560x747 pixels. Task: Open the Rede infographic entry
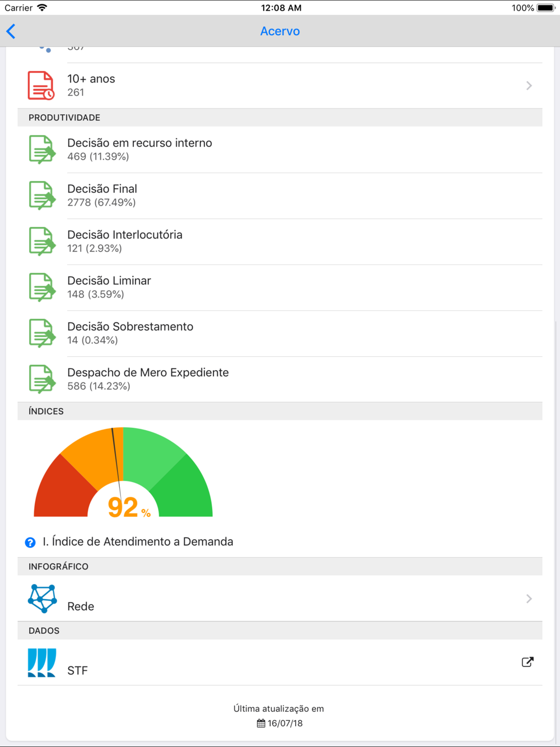click(280, 599)
